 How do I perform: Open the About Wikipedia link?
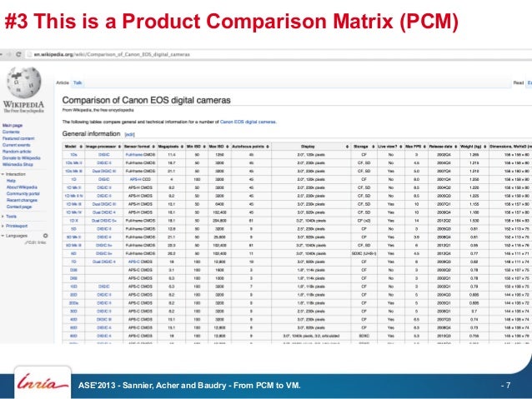(x=22, y=187)
